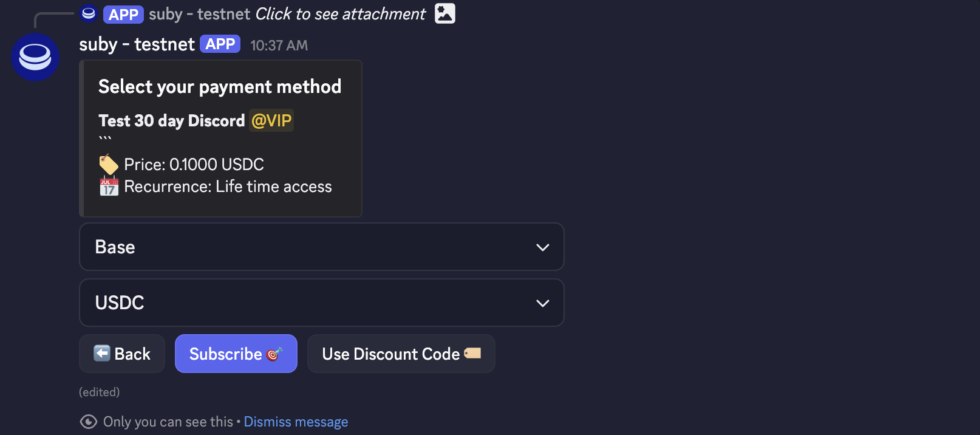
Task: Expand the chevron on the USDC selector
Action: (x=543, y=303)
